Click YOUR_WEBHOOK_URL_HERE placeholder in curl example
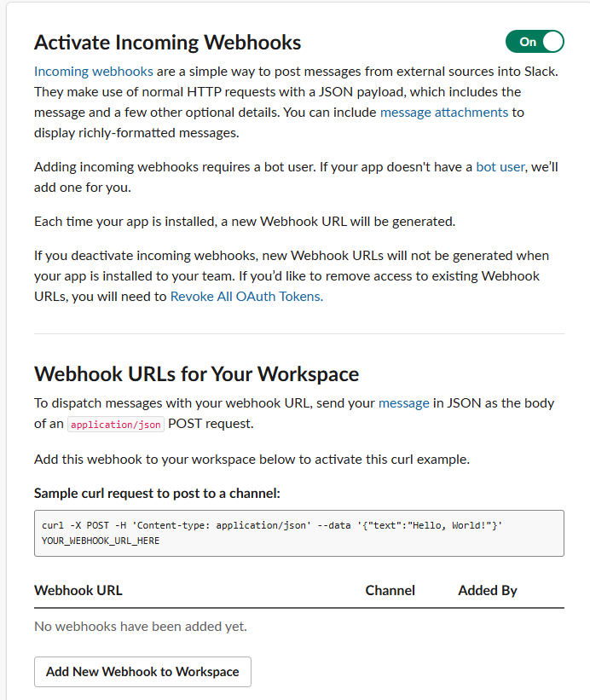Screen dimensions: 590x700 [101, 541]
